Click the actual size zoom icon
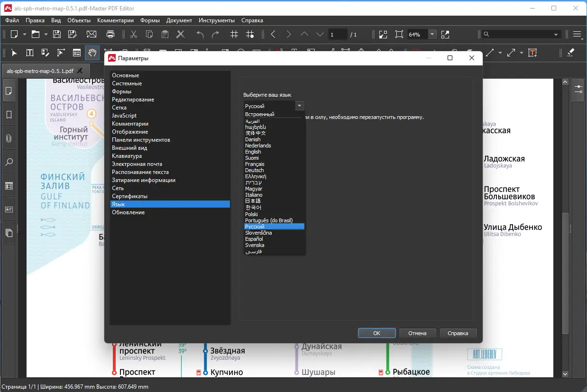 (383, 34)
